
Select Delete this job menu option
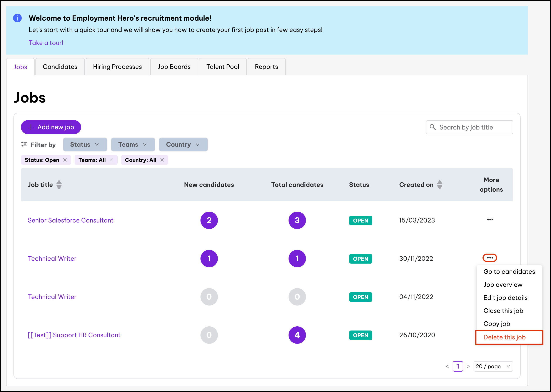[x=504, y=337]
